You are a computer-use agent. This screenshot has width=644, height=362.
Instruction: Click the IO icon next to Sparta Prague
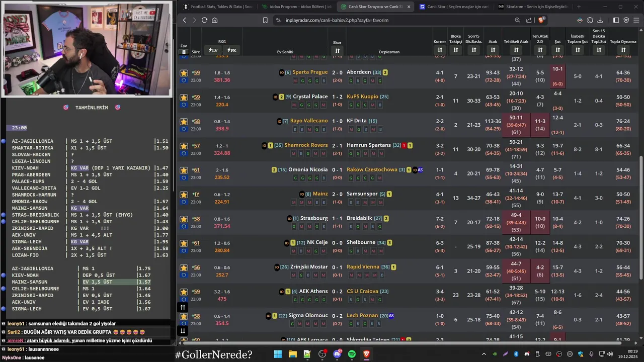pos(282,72)
